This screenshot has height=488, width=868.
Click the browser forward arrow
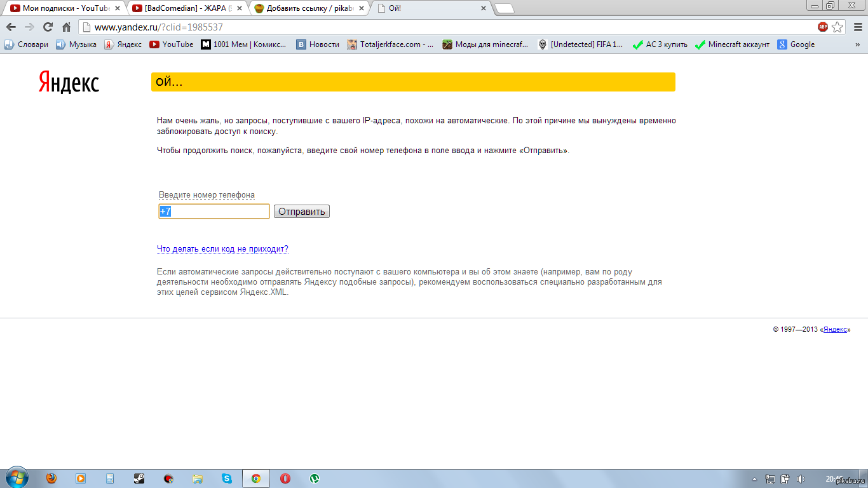29,27
